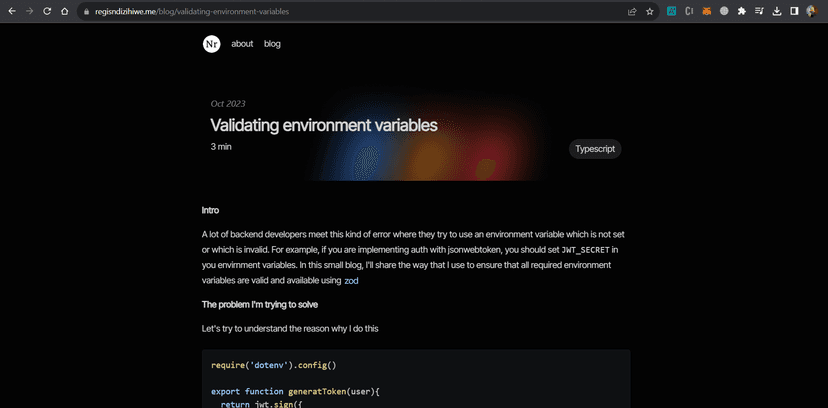The height and width of the screenshot is (408, 828).
Task: Go to the browser home page icon
Action: point(64,12)
